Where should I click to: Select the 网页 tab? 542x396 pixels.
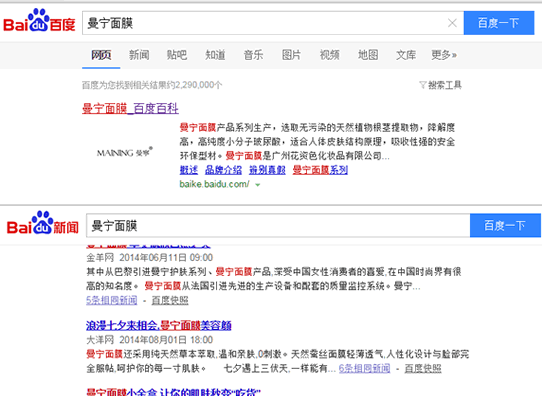coord(101,55)
